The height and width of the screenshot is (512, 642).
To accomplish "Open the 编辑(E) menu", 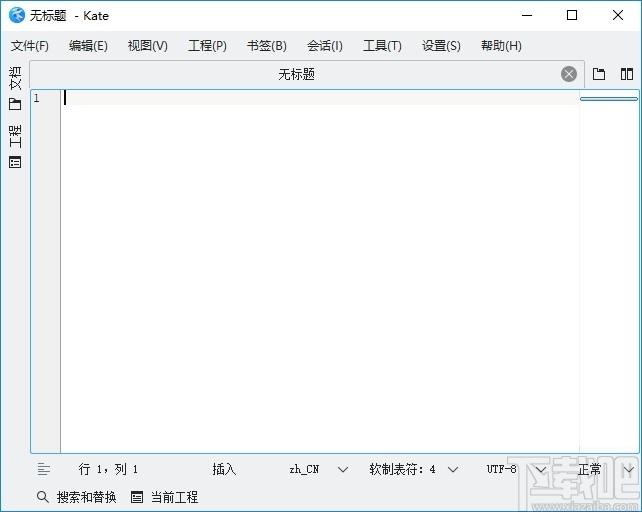I will point(88,45).
